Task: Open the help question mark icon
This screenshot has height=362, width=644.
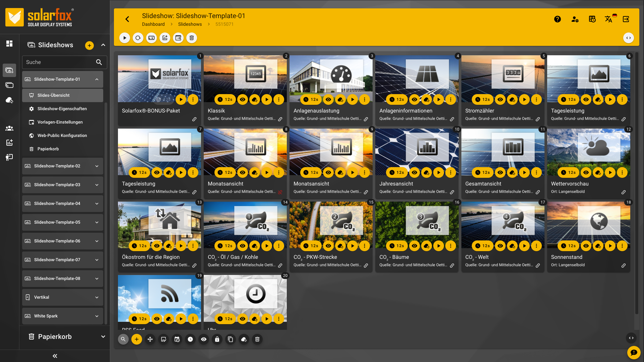Action: tap(558, 19)
